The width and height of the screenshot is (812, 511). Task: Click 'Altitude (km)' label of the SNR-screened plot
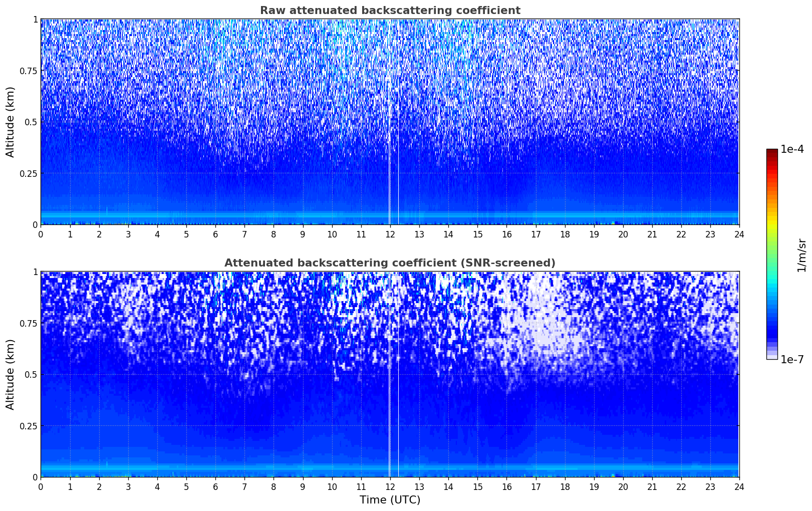click(11, 374)
